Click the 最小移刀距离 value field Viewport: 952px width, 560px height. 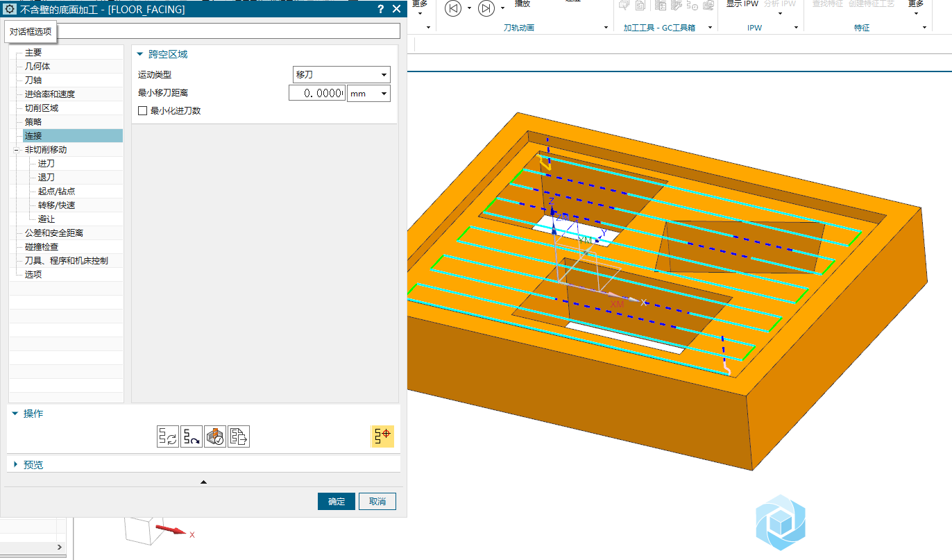click(316, 94)
